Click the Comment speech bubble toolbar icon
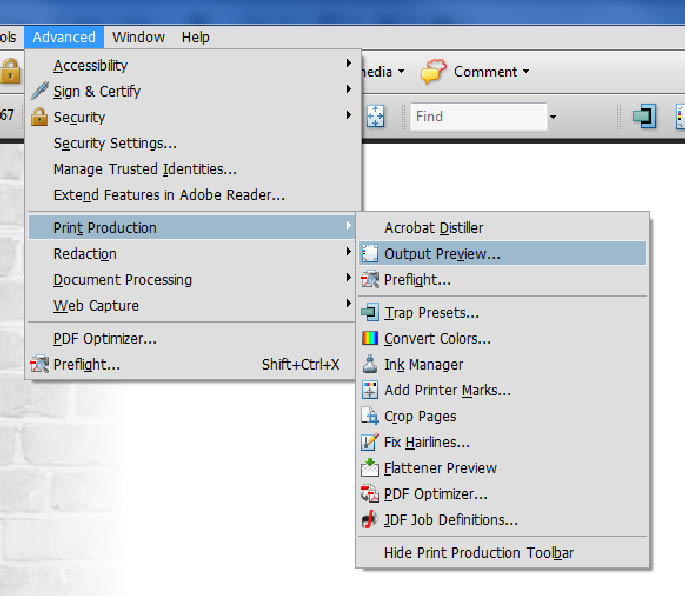This screenshot has height=596, width=685. pos(433,72)
